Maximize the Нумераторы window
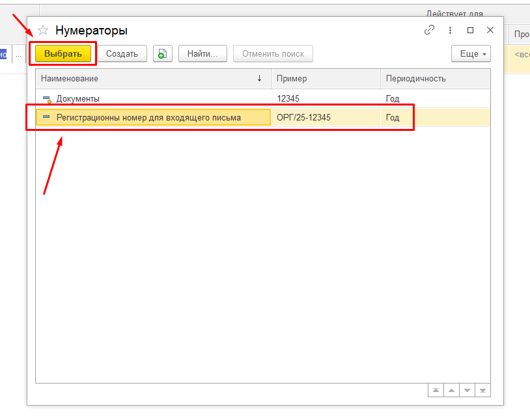530x420 pixels. tap(470, 31)
